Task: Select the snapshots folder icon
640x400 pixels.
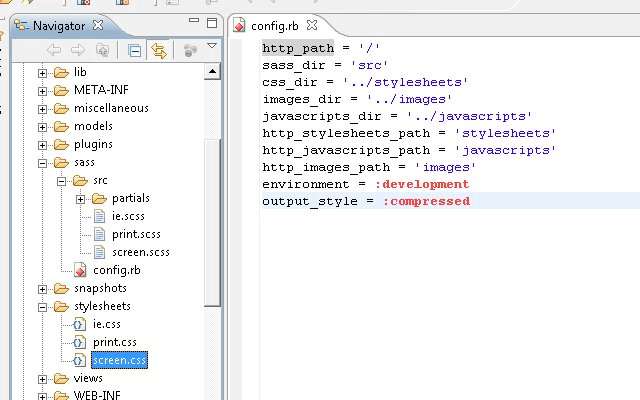Action: tap(61, 289)
